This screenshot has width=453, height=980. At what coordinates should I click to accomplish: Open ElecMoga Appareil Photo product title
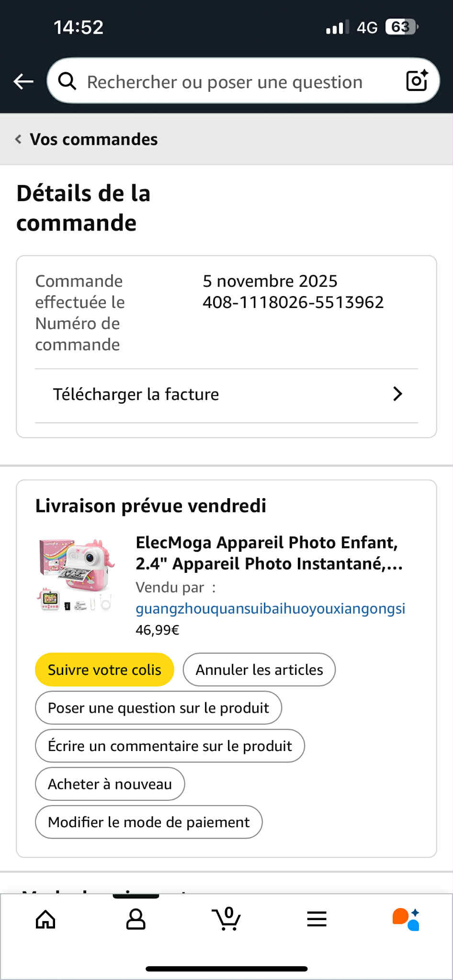pyautogui.click(x=269, y=553)
